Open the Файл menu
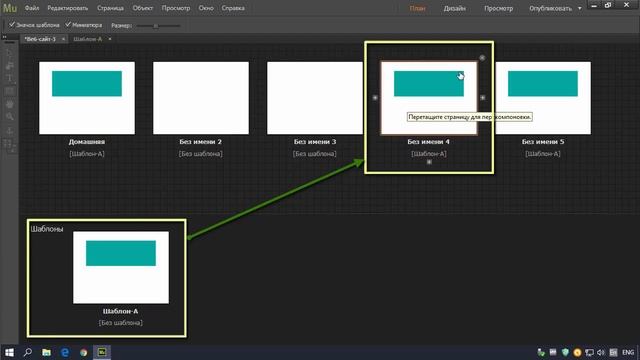Viewport: 640px width, 360px height. pos(32,8)
